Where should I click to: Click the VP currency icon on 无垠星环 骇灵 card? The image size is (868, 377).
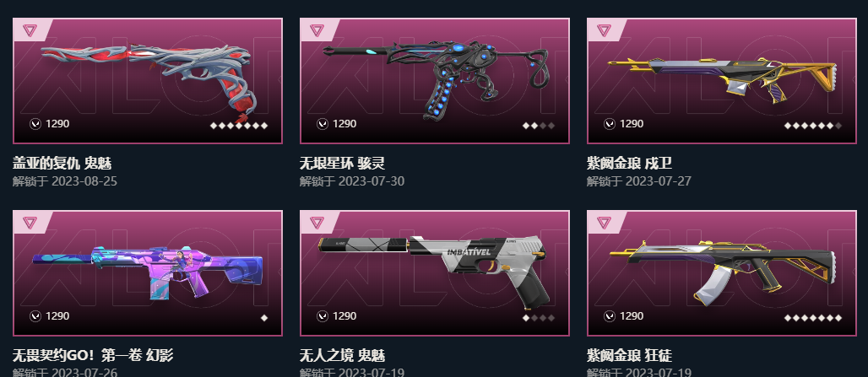(x=323, y=124)
